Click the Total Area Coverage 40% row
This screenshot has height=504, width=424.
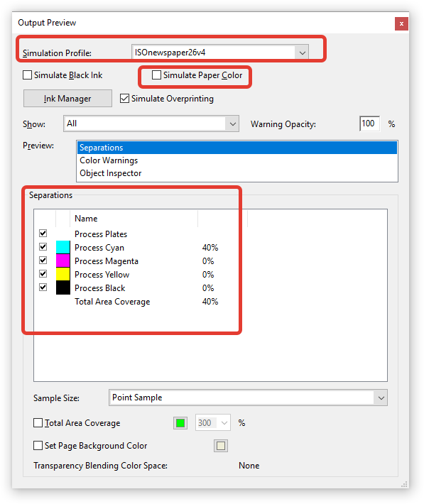pyautogui.click(x=146, y=302)
